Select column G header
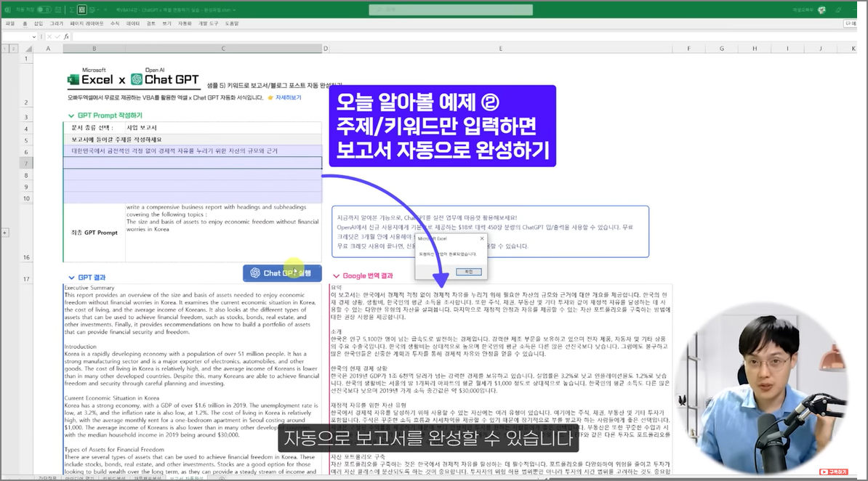This screenshot has height=481, width=868. (x=721, y=49)
